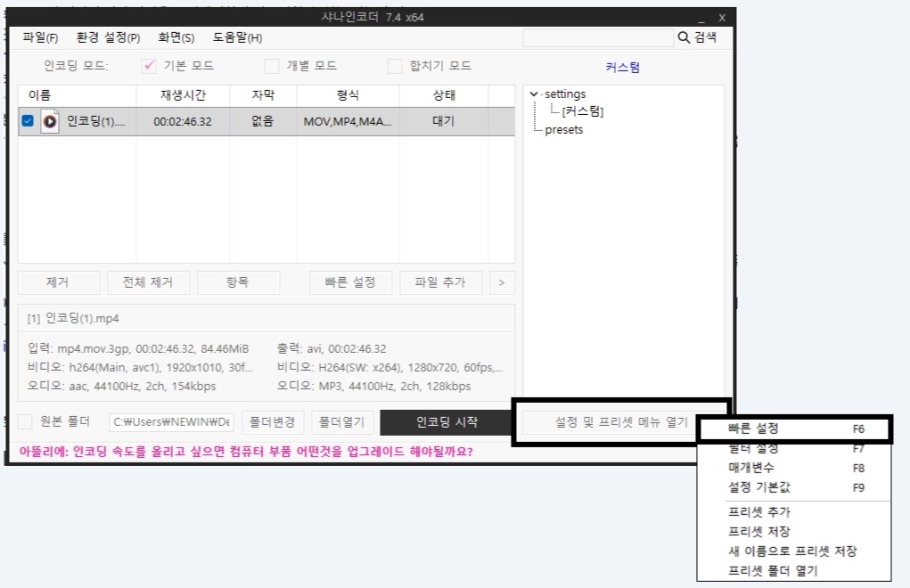This screenshot has height=588, width=910.
Task: Click the 검색 search label
Action: [x=705, y=37]
